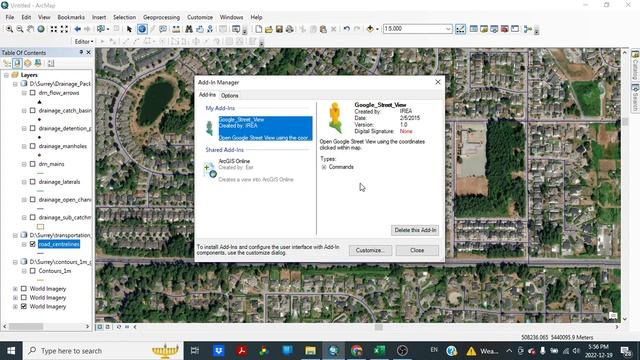Open the HTML Popup tool
The width and height of the screenshot is (640, 360).
(163, 29)
